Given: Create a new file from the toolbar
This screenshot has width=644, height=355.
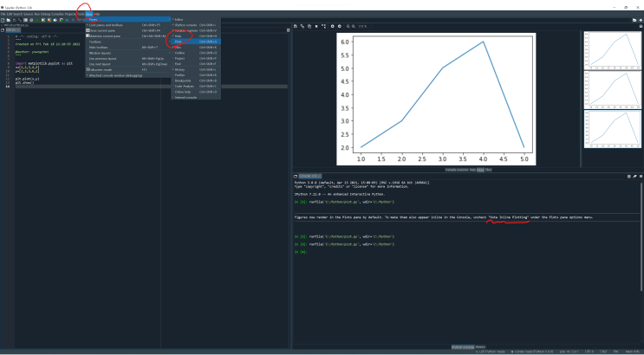Looking at the screenshot, I should tap(3, 20).
